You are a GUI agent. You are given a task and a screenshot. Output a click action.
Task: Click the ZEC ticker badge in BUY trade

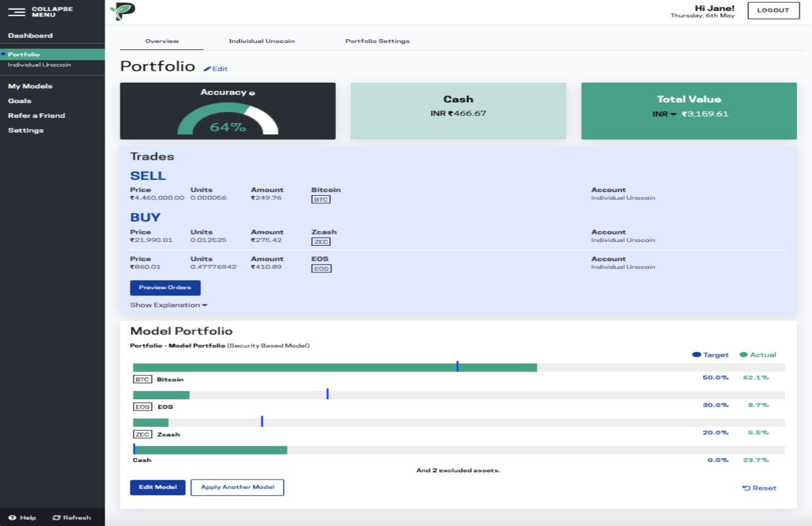321,242
